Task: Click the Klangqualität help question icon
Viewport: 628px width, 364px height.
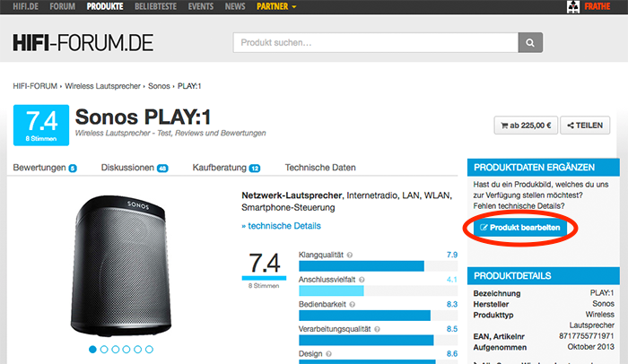Action: (350, 255)
